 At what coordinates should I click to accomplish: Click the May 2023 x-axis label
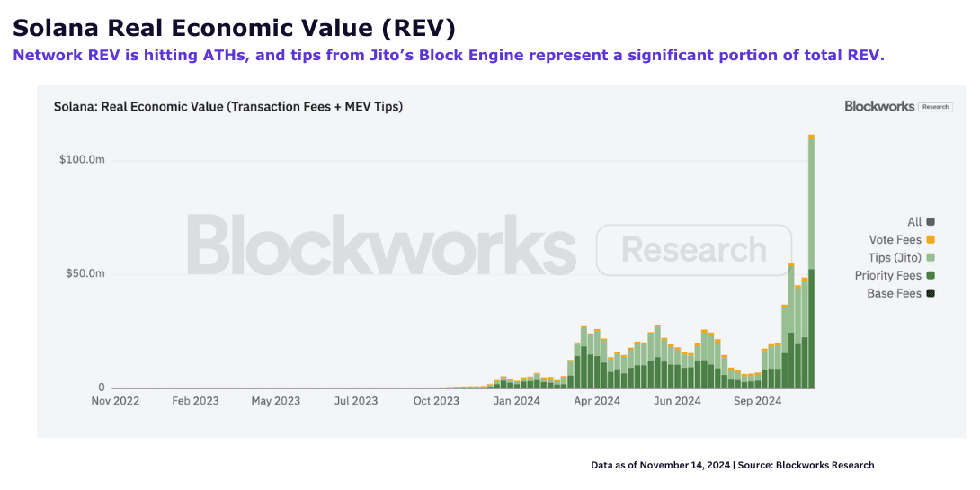[x=276, y=401]
